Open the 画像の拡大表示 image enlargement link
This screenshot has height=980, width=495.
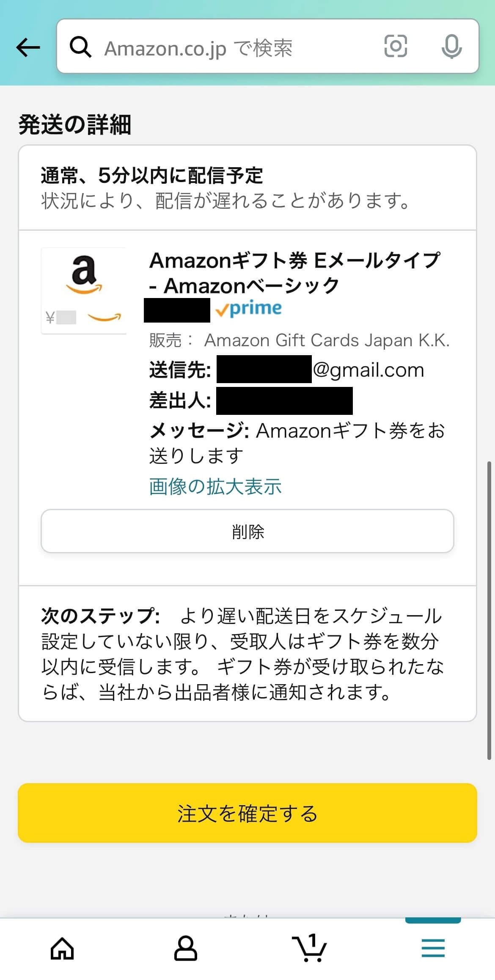(216, 488)
